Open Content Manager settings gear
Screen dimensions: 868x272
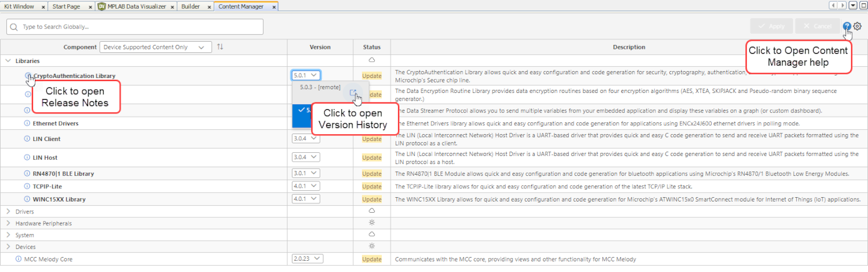tap(857, 26)
